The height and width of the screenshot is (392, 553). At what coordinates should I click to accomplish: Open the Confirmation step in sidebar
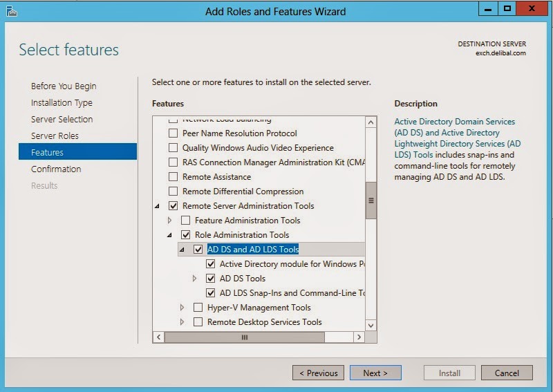point(56,169)
